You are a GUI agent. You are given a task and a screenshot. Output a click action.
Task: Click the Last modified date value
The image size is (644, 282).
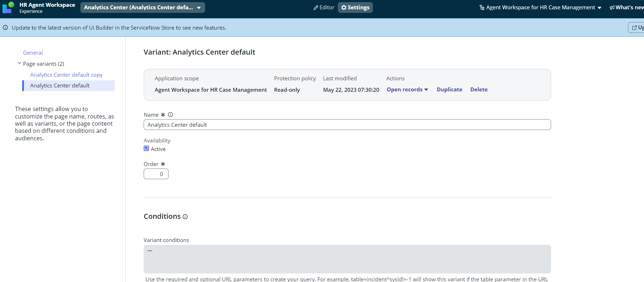[x=351, y=90]
